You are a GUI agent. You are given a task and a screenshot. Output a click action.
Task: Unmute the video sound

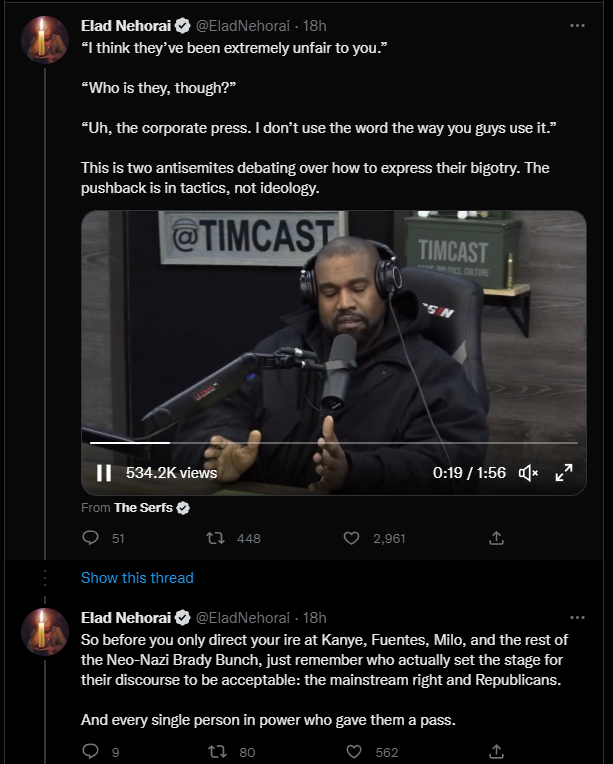coord(528,473)
